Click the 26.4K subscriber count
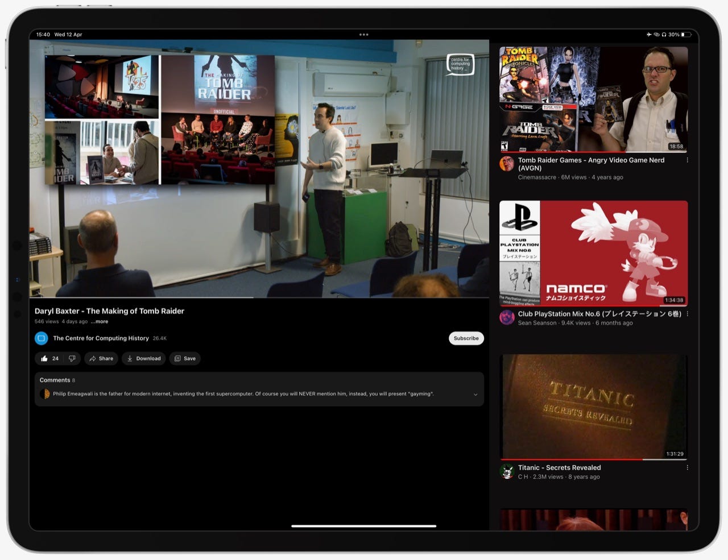The height and width of the screenshot is (560, 728). pos(159,338)
